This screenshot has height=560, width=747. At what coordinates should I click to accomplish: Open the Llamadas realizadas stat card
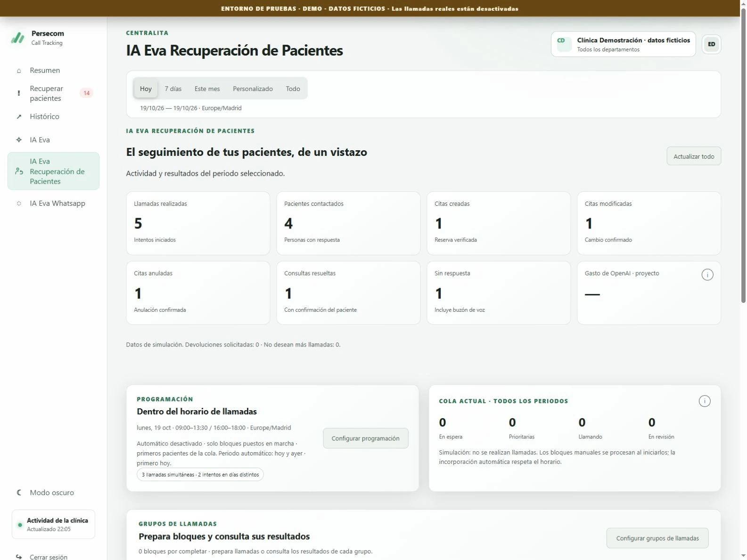point(198,223)
